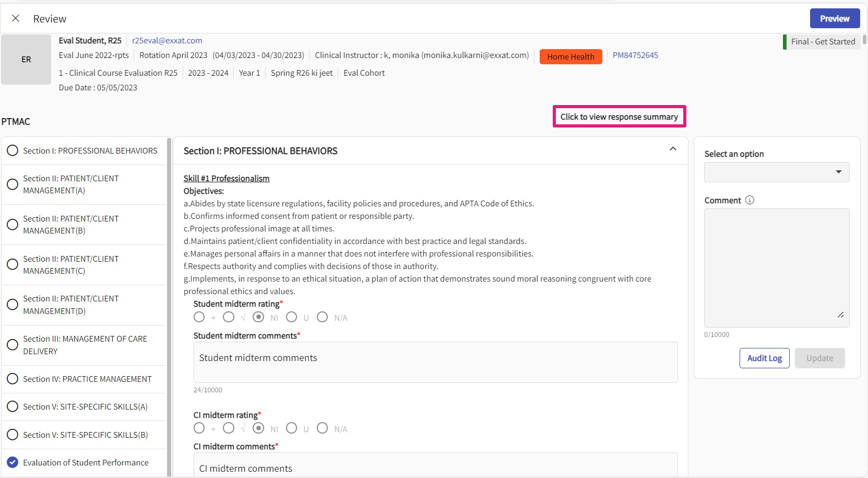Click the blue checkmark beside Evaluation of Student Performance
This screenshot has height=478, width=868.
[13, 462]
